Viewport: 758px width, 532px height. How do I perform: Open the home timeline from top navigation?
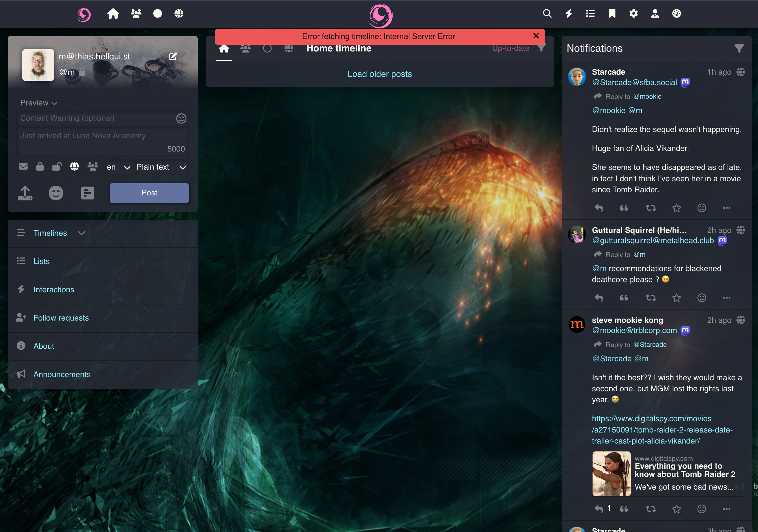click(x=113, y=14)
